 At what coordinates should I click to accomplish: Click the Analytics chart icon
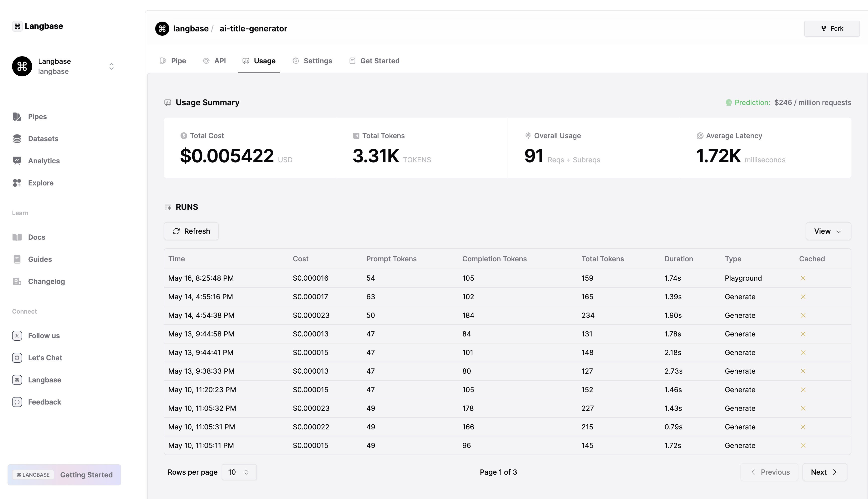click(17, 161)
